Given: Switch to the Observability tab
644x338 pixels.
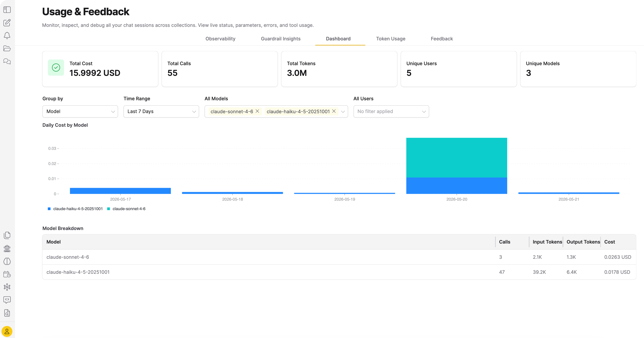Looking at the screenshot, I should point(220,39).
